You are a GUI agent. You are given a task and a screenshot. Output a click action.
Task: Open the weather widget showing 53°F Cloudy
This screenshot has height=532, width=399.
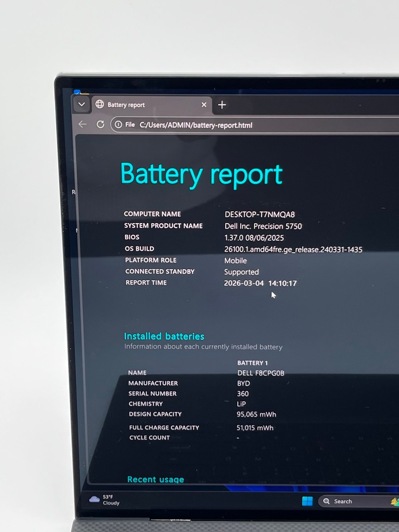click(105, 500)
